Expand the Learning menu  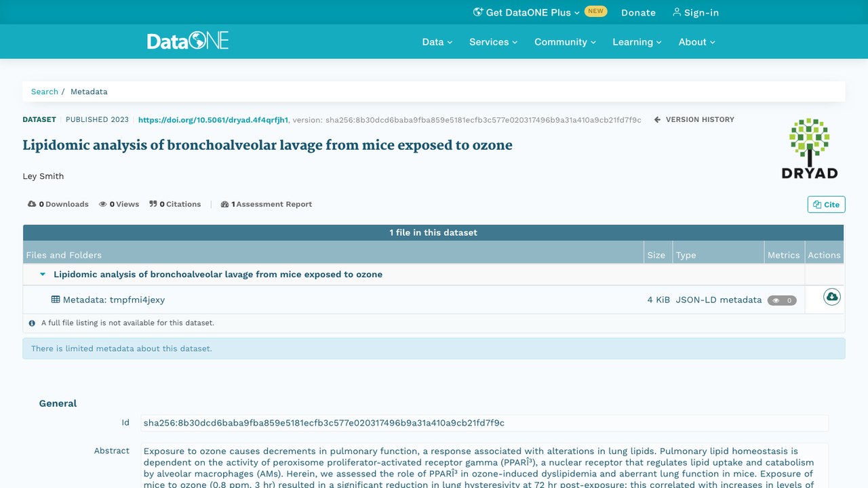(637, 42)
